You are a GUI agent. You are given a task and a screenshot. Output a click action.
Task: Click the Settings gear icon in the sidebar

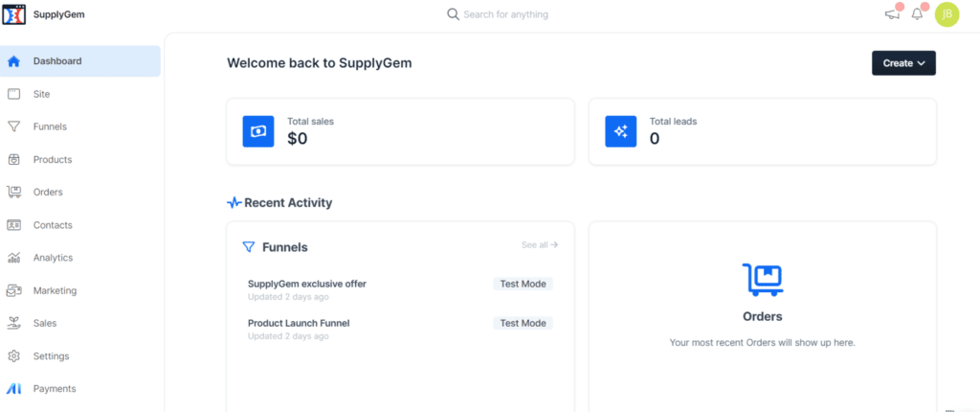[13, 356]
